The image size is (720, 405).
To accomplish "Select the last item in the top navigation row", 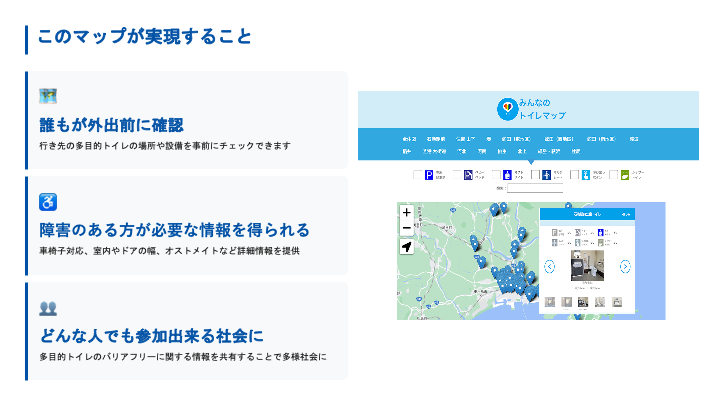I will pos(633,139).
